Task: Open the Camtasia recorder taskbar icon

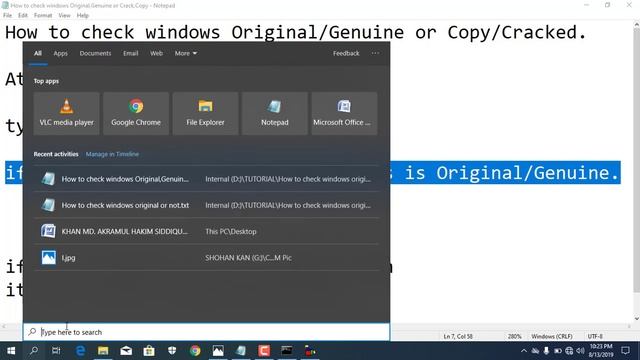Action: [x=264, y=351]
